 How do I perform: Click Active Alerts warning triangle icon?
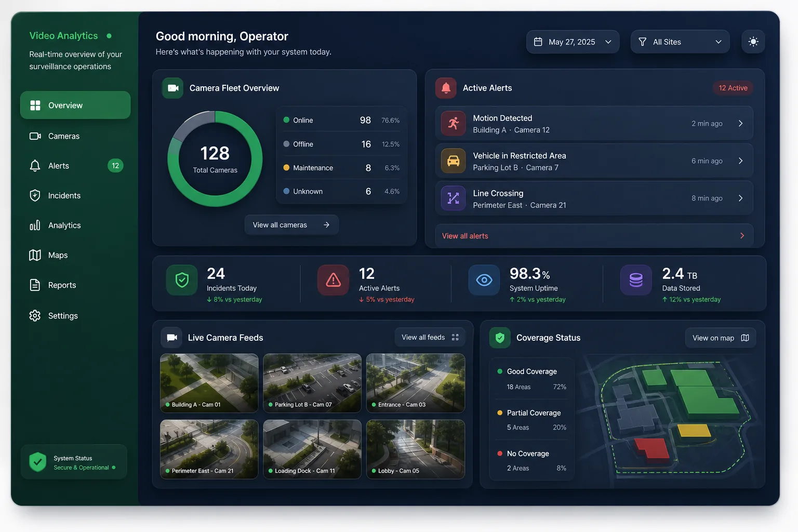[x=333, y=280]
